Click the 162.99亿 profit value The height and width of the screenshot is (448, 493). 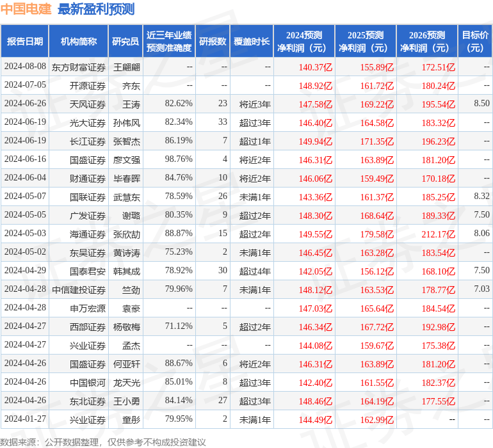377,420
